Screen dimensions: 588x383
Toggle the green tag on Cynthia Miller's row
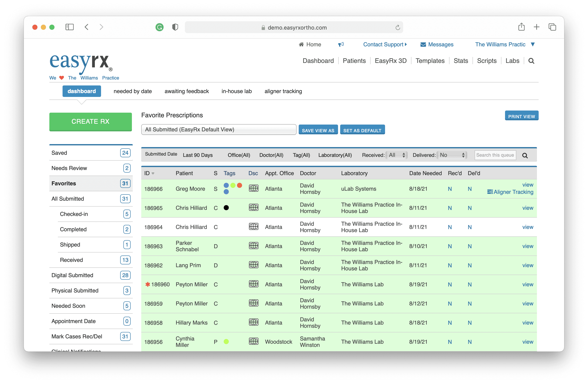[x=226, y=342]
